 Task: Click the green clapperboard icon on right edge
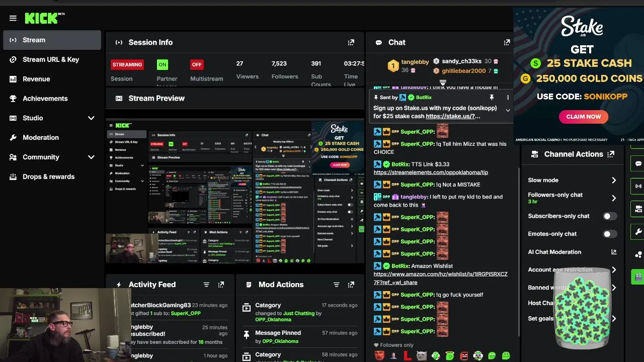pyautogui.click(x=638, y=276)
